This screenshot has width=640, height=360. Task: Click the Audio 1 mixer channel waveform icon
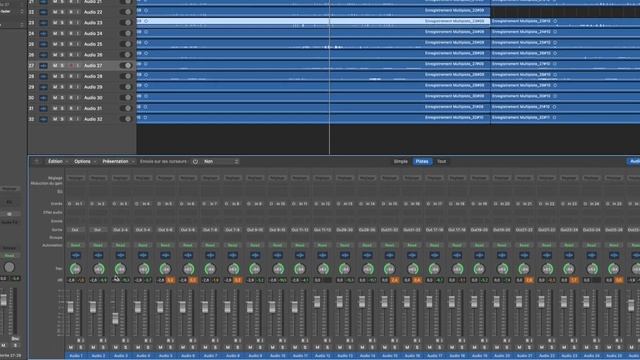(76, 256)
